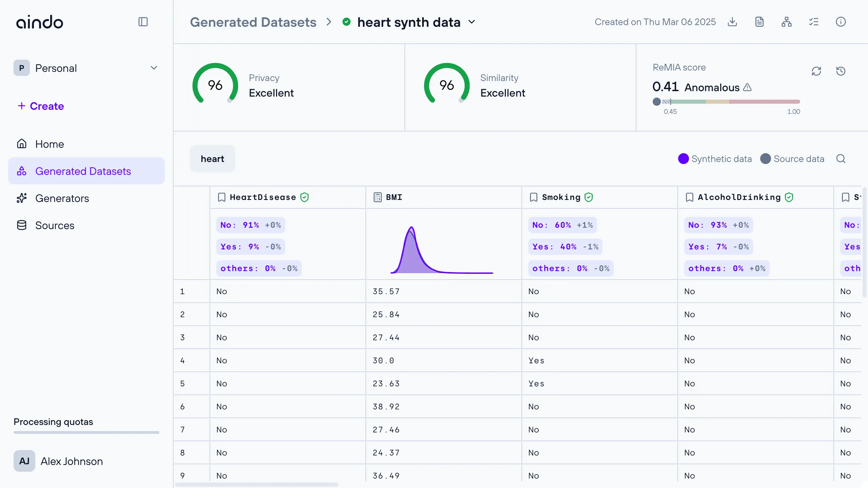
Task: Collapse the sidebar panel icon
Action: coord(143,22)
